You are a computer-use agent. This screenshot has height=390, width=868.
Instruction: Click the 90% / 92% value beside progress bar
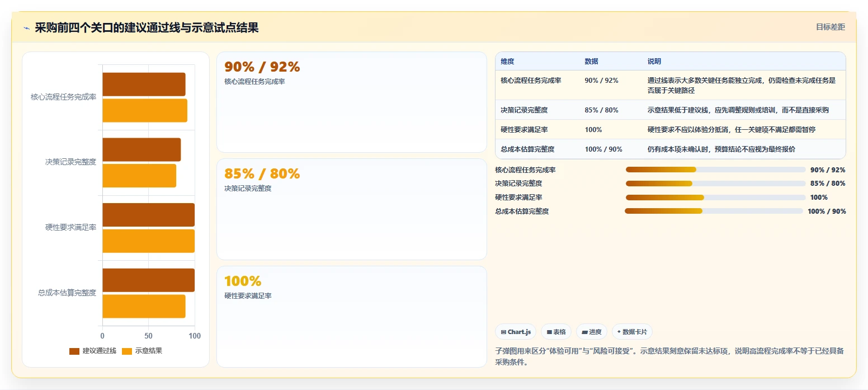(828, 170)
